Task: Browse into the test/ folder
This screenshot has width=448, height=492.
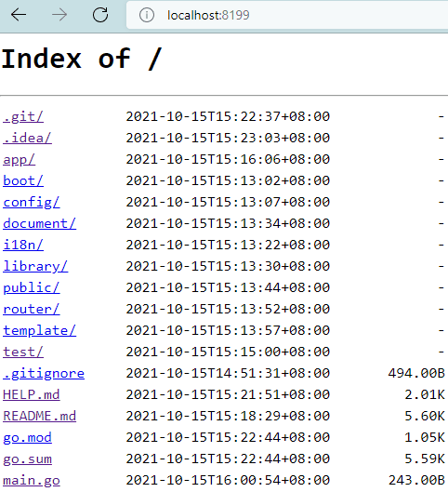Action: (23, 352)
